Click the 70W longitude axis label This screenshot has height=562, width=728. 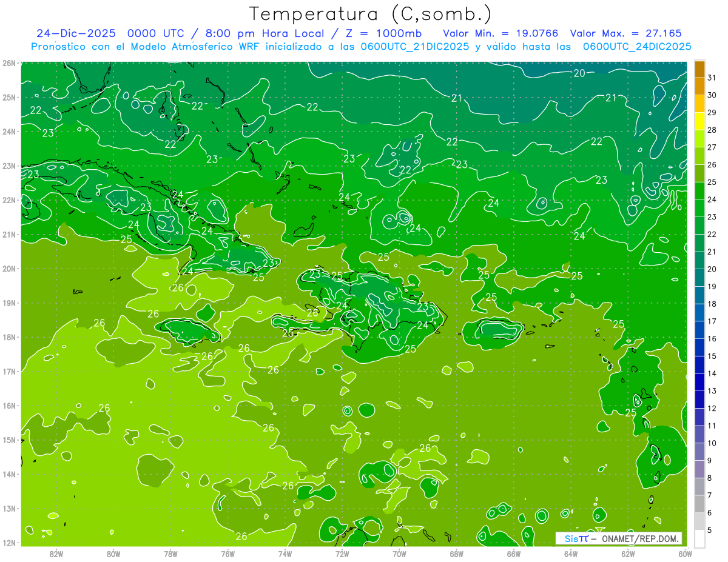pyautogui.click(x=399, y=554)
